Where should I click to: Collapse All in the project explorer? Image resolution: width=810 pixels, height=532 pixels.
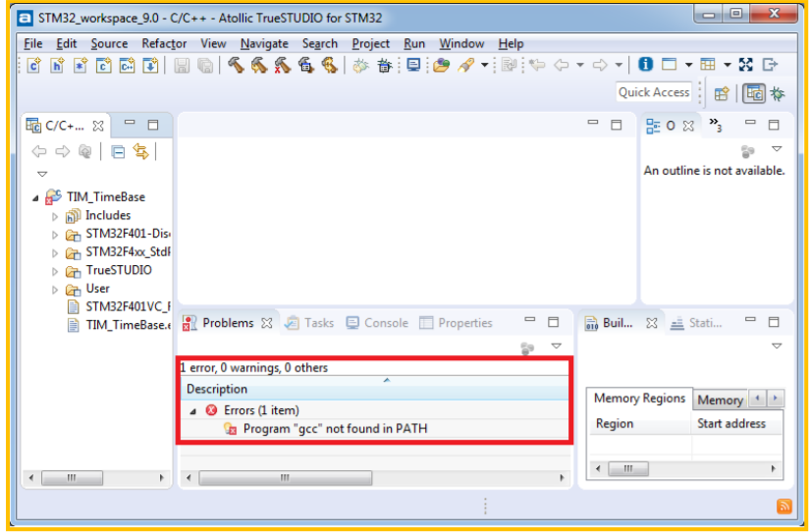pos(118,152)
